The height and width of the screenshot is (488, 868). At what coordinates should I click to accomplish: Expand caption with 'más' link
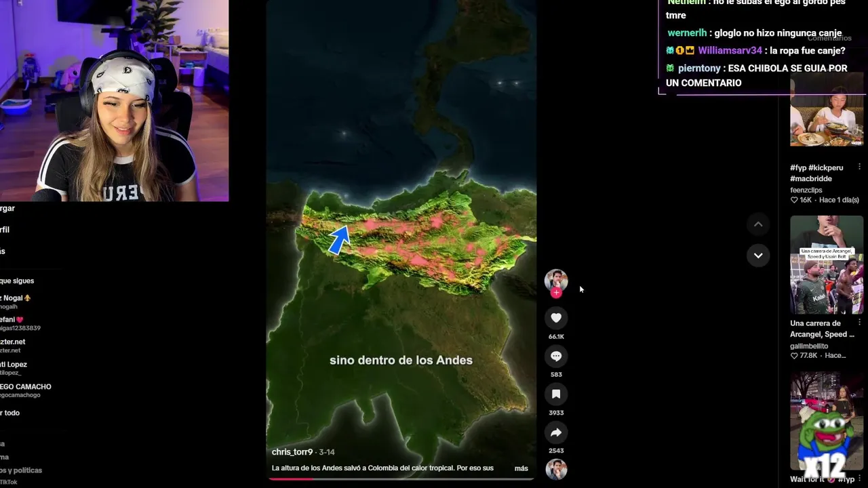[x=521, y=468]
